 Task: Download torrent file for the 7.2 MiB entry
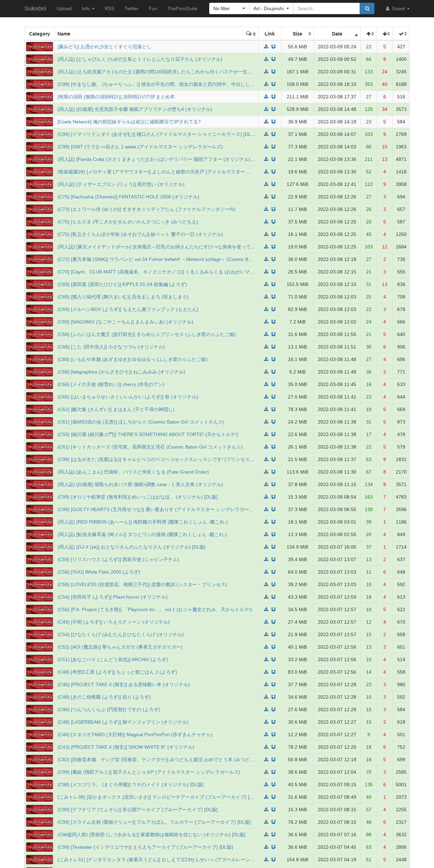[266, 322]
